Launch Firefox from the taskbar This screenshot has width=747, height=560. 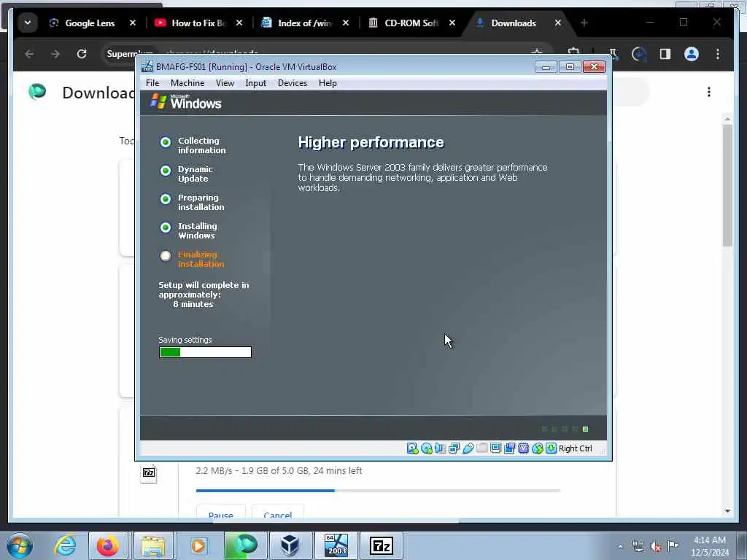click(108, 545)
